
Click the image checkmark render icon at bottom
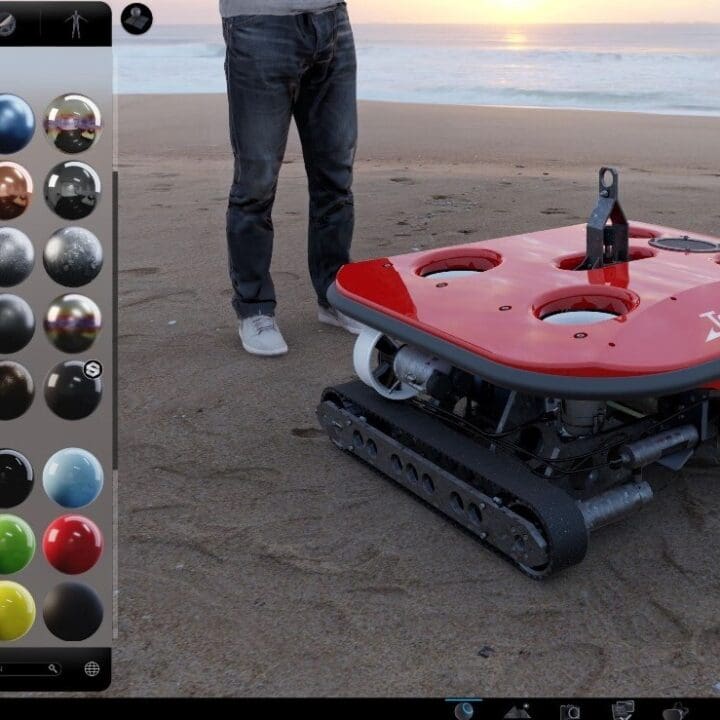623,710
